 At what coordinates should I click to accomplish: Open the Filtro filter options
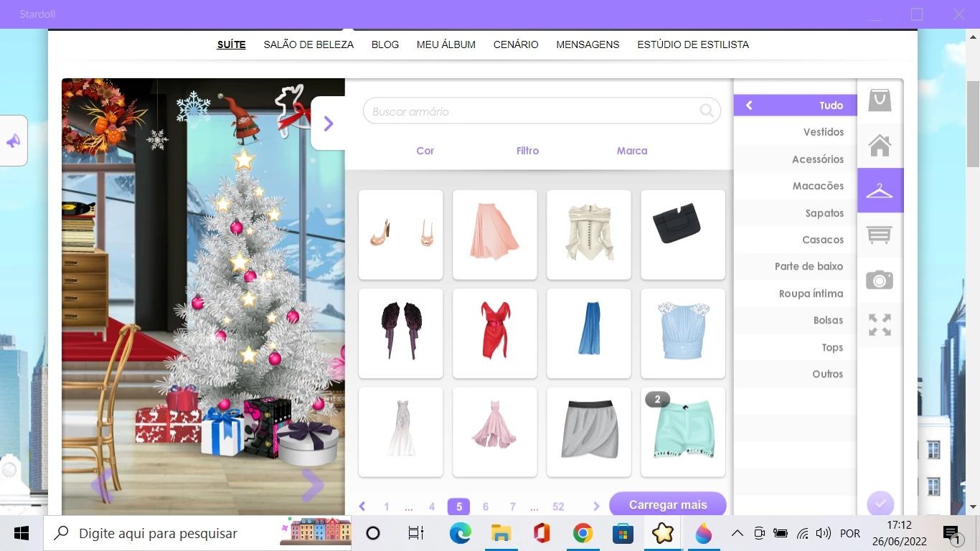point(527,151)
